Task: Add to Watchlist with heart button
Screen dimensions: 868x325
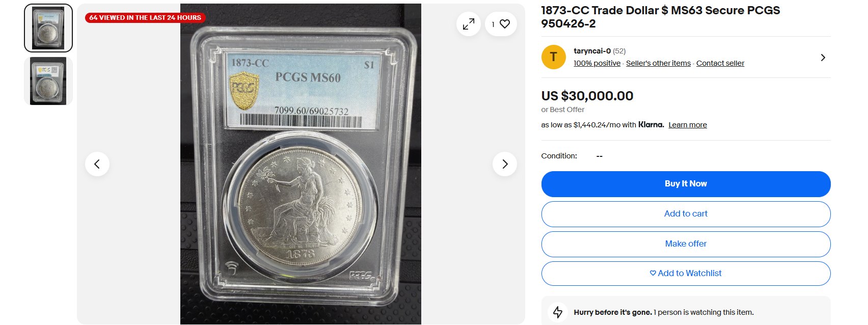Action: click(x=686, y=274)
